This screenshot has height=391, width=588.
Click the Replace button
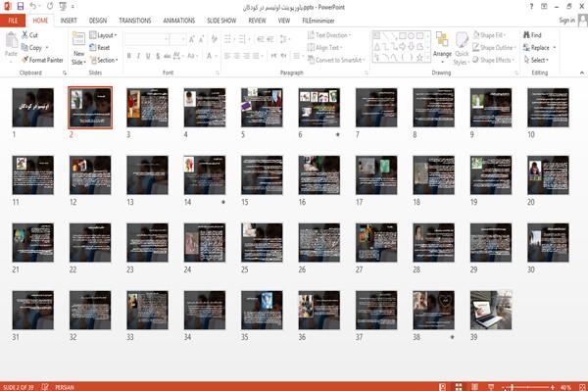point(539,48)
